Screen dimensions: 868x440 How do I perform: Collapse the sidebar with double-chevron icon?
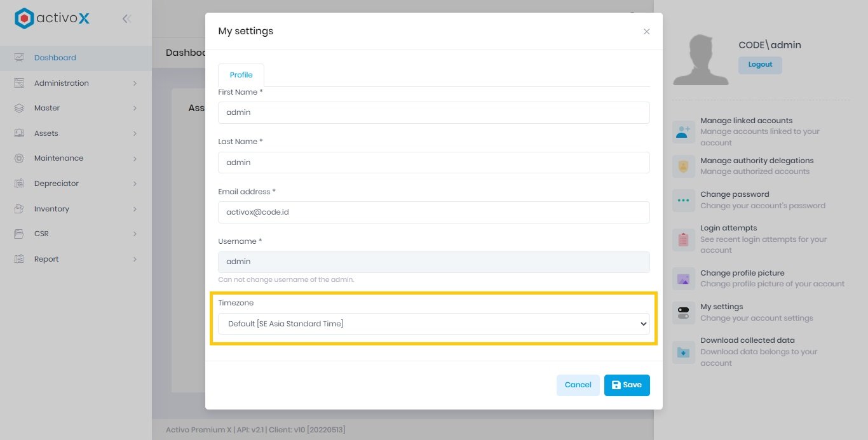tap(126, 19)
